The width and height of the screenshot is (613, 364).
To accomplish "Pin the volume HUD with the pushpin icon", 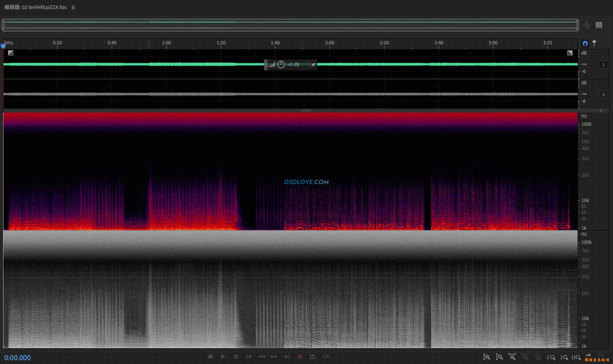I will click(313, 65).
